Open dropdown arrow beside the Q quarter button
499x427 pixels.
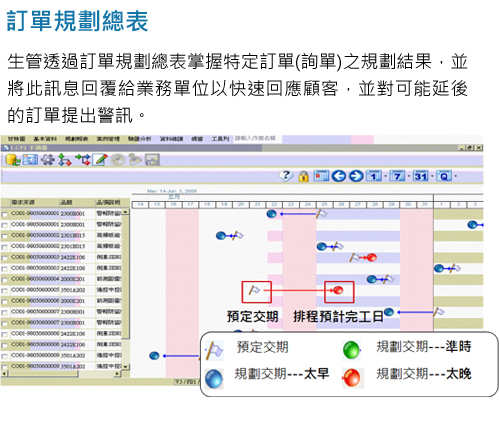click(455, 176)
